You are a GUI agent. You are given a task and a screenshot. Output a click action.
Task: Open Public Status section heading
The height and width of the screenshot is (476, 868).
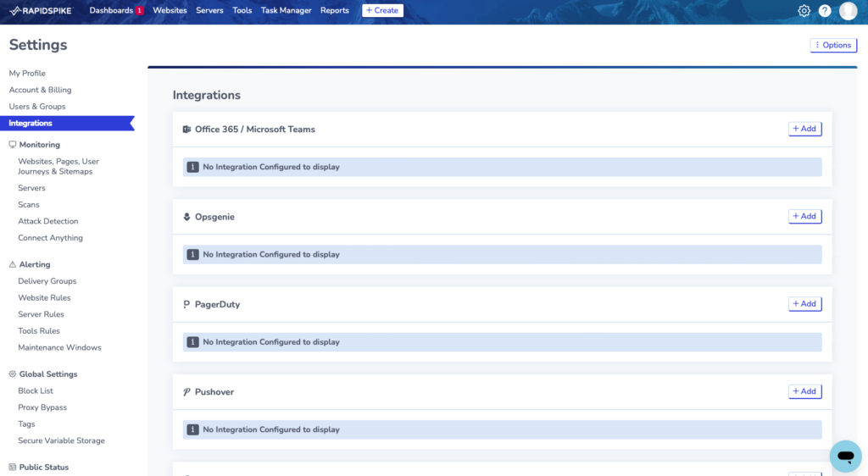pos(44,468)
